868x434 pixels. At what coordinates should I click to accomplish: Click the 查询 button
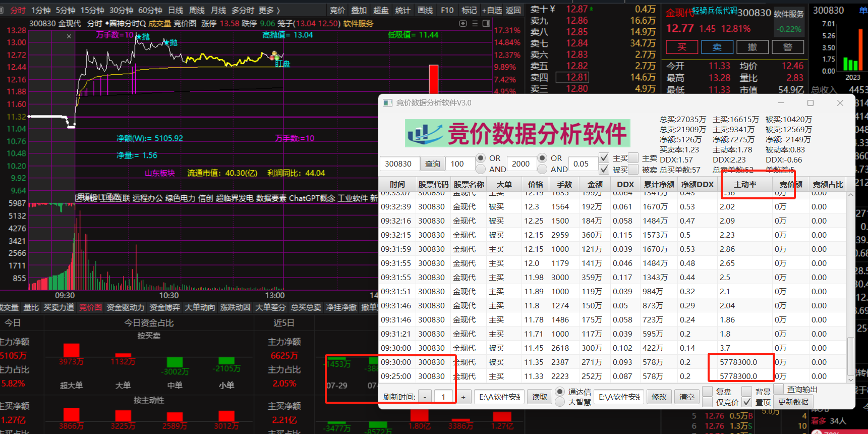(433, 164)
